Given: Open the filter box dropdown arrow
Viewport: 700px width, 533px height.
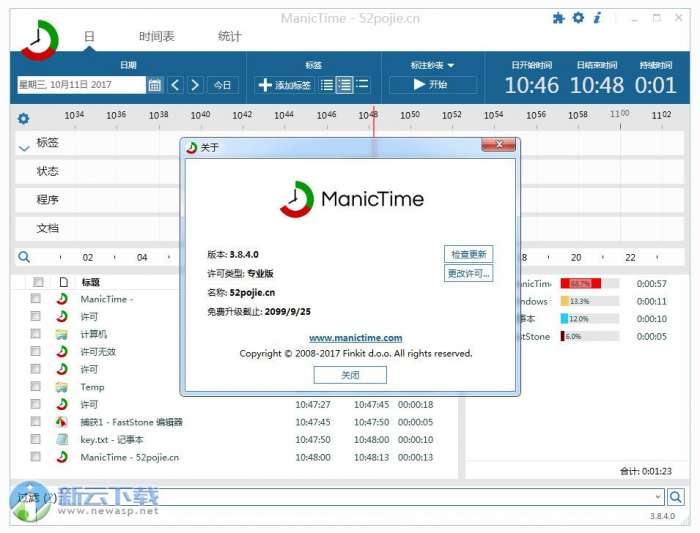Looking at the screenshot, I should tap(658, 496).
